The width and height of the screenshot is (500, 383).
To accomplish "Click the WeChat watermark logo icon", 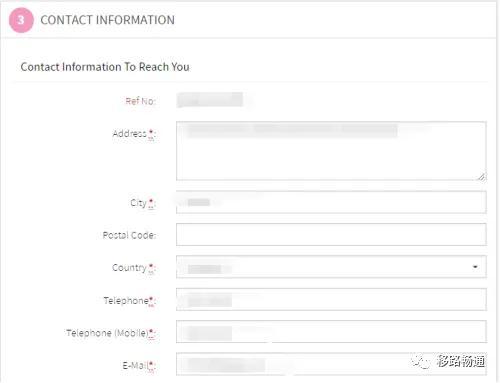I will pos(421,361).
